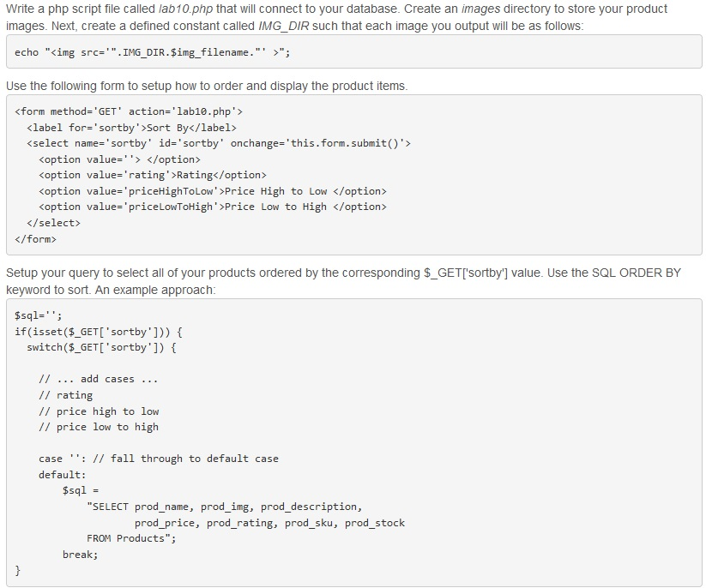Click the Price High to Low option line
This screenshot has width=706, height=588.
(x=213, y=191)
